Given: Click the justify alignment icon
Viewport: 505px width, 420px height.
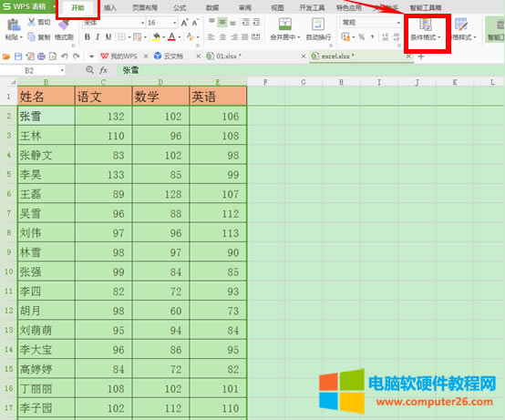Looking at the screenshot, I should [x=245, y=37].
